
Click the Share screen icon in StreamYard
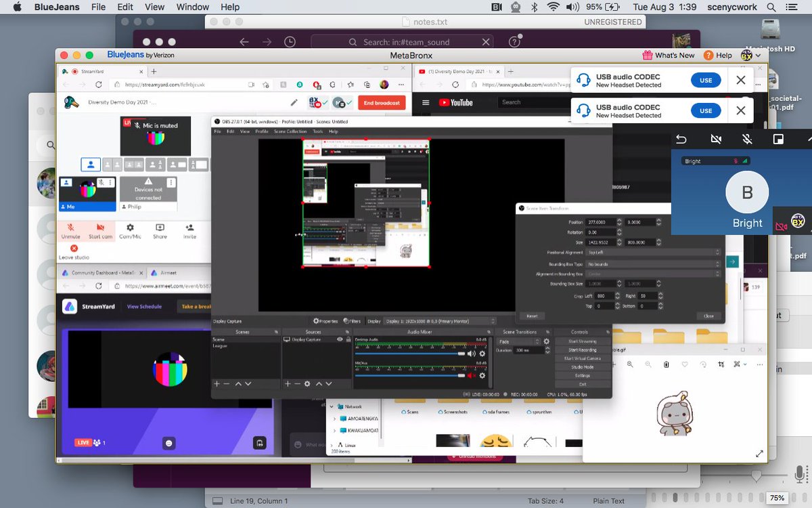[x=160, y=228]
